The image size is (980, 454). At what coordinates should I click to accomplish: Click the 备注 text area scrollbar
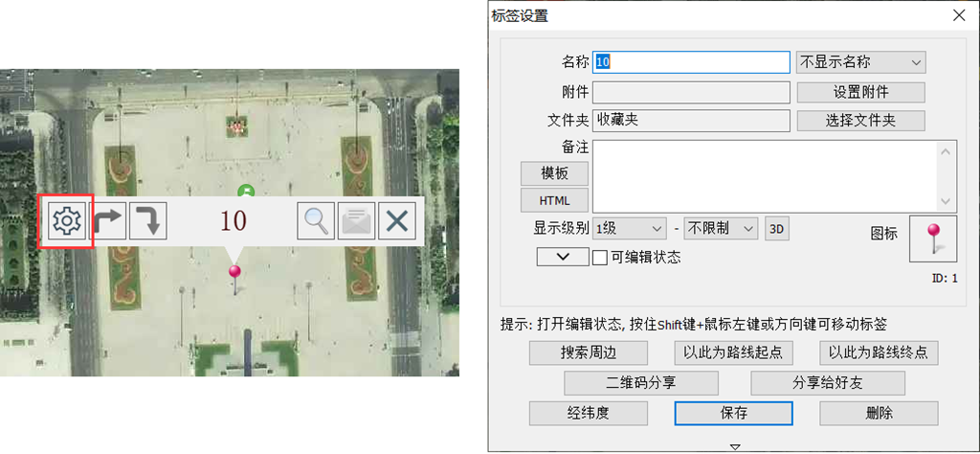(947, 175)
